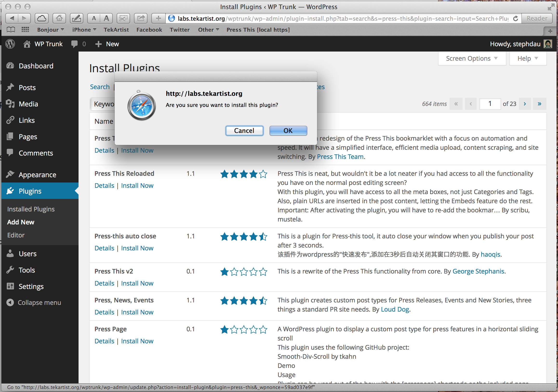Open Facebook bookmark
Image resolution: width=558 pixels, height=392 pixels.
click(149, 30)
